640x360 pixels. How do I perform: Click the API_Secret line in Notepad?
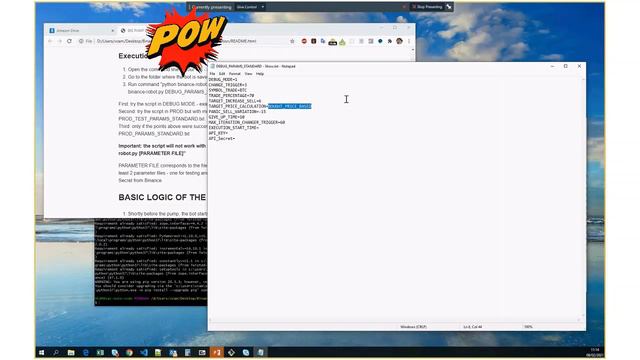point(222,138)
